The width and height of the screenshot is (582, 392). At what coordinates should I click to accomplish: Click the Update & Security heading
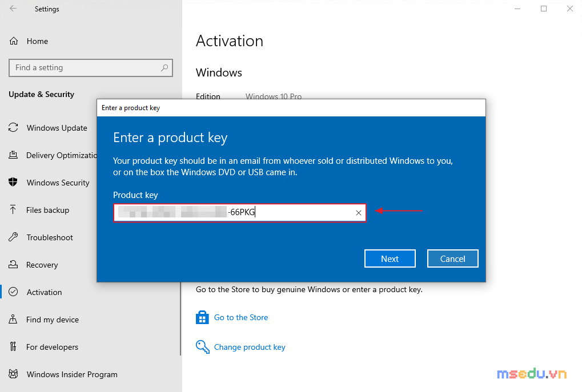[x=41, y=94]
